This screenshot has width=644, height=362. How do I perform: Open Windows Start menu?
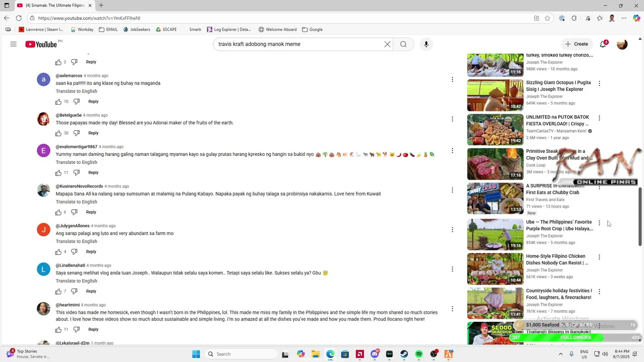pos(196,354)
